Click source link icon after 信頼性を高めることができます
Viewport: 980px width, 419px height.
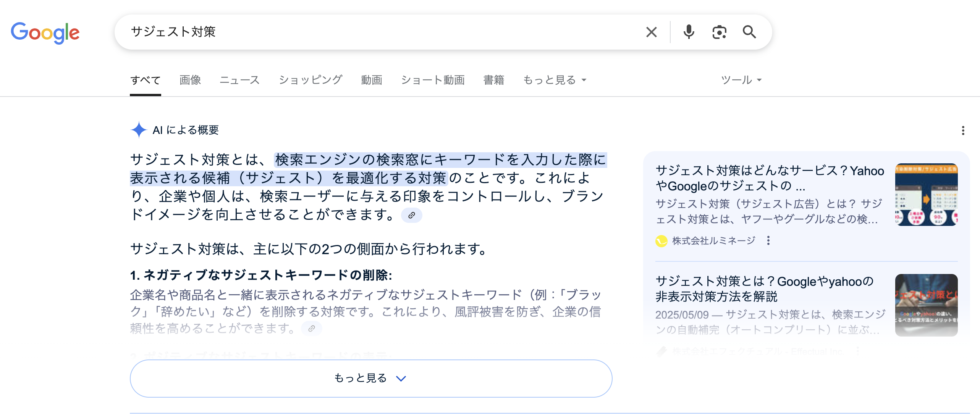tap(311, 328)
